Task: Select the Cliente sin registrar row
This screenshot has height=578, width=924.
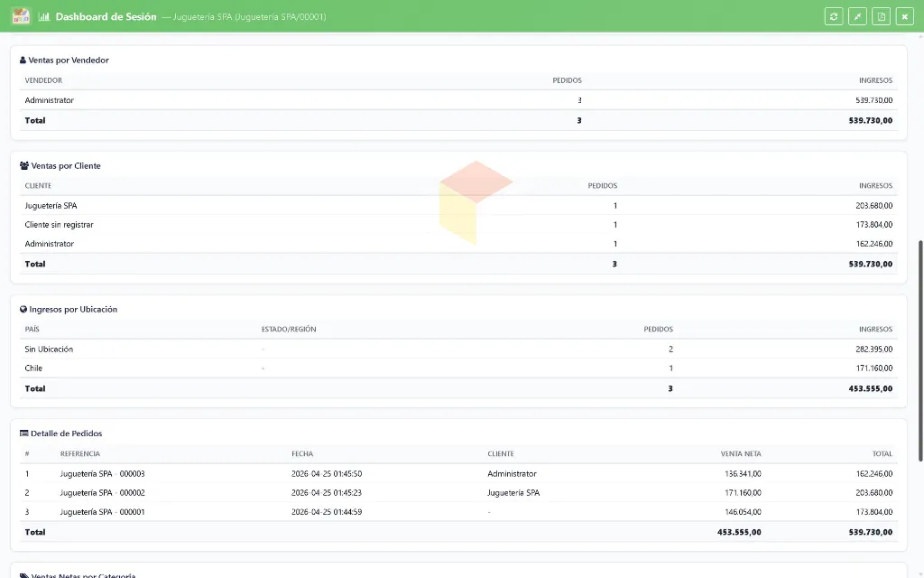Action: tap(458, 225)
